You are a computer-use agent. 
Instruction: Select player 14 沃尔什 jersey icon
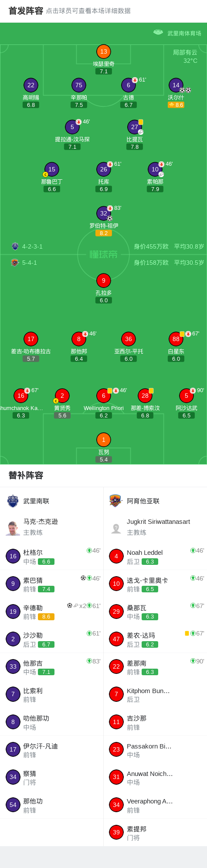(176, 85)
